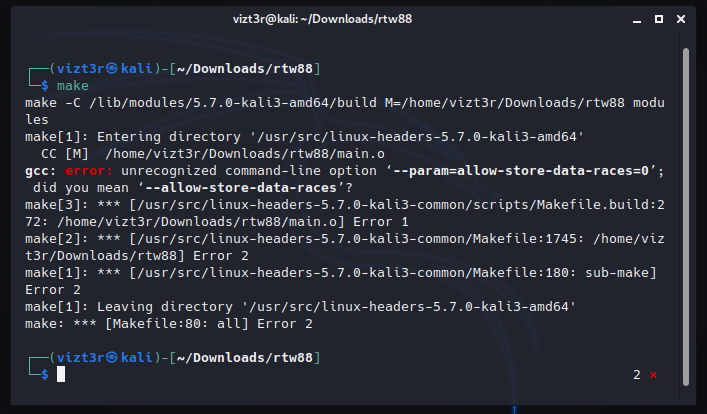This screenshot has width=707, height=414.
Task: Click the Makefile:80: all error line
Action: pos(168,323)
